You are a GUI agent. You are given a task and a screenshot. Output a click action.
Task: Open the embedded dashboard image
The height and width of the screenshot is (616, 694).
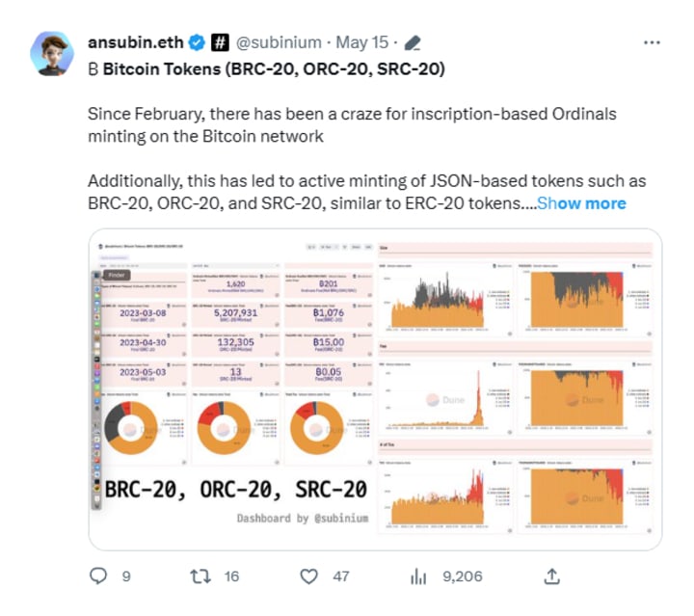(x=375, y=389)
